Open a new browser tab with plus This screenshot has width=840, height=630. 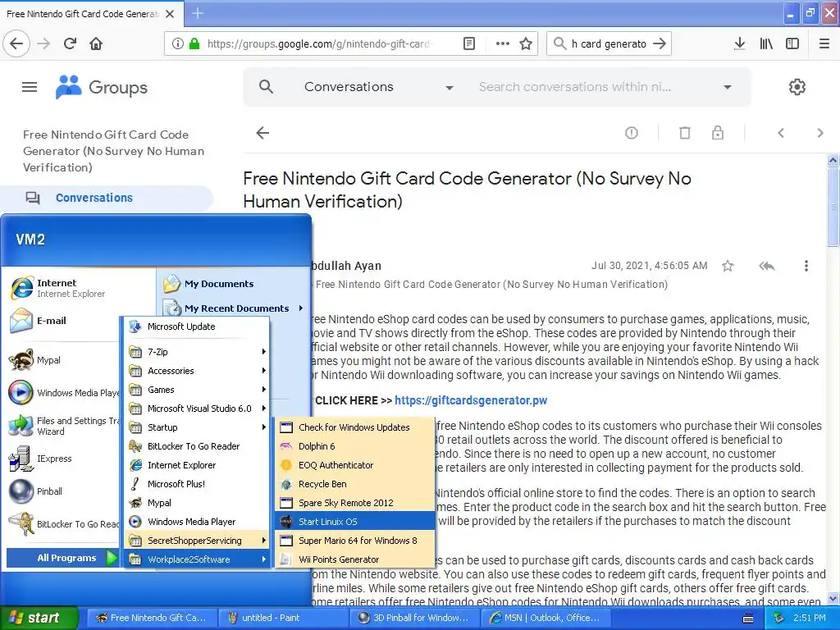pos(198,13)
